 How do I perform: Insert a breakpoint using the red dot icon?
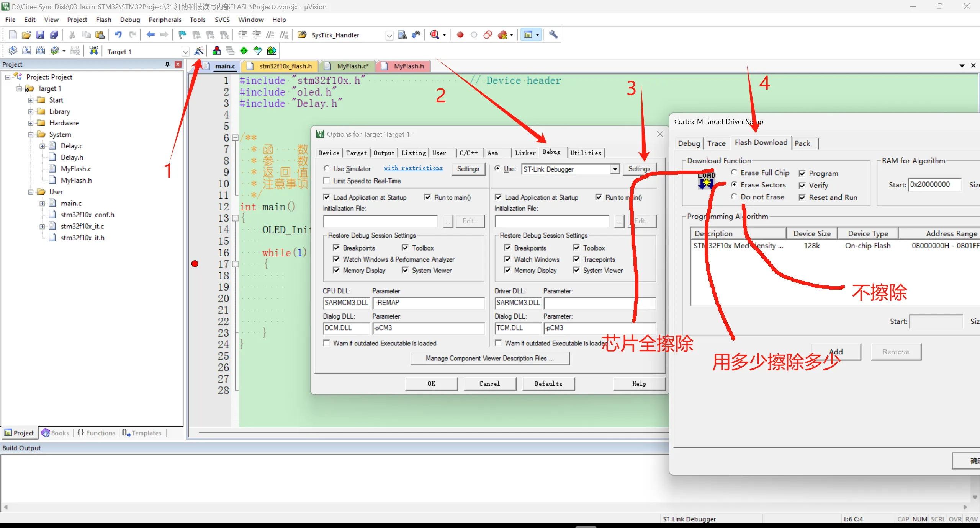[x=460, y=35]
